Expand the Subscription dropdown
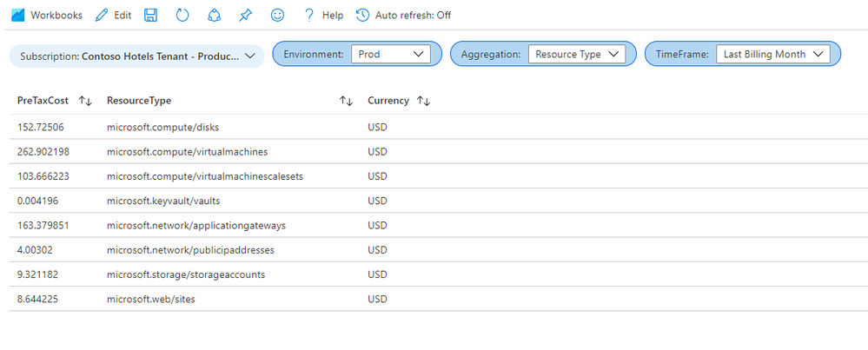 pyautogui.click(x=136, y=56)
